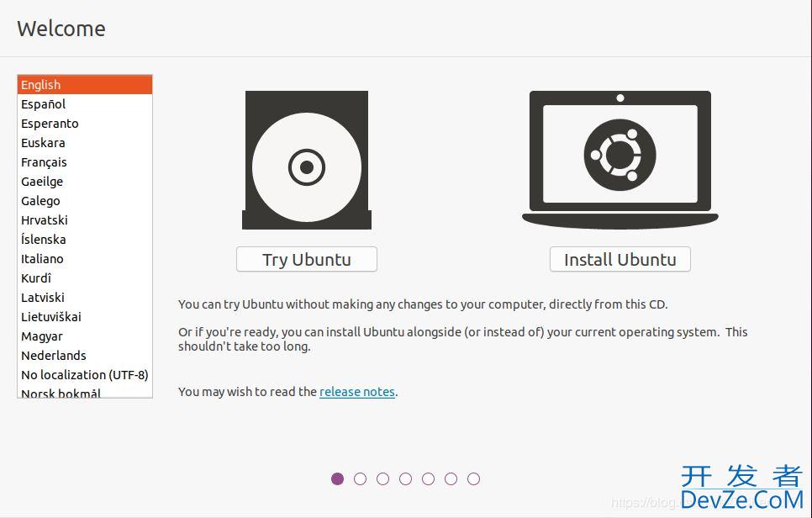Choose Kurdî in the language list
The width and height of the screenshot is (812, 518).
click(x=85, y=278)
